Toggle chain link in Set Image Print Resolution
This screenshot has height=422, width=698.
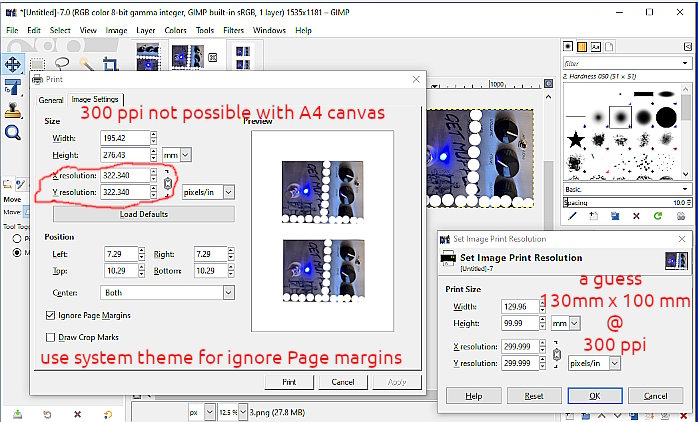click(x=556, y=354)
